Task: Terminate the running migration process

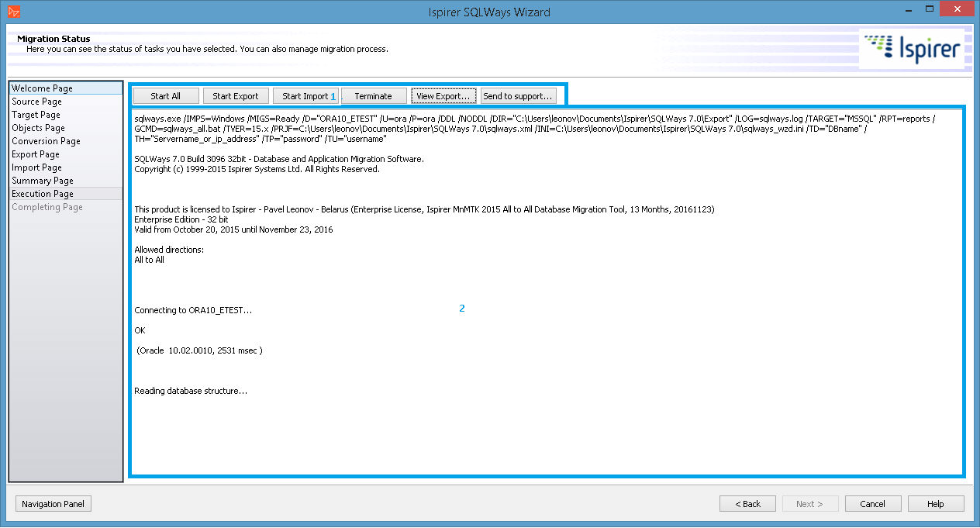Action: click(374, 95)
